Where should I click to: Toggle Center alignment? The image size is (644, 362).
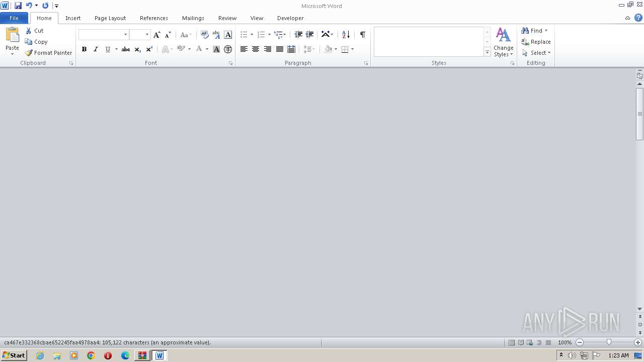point(256,49)
